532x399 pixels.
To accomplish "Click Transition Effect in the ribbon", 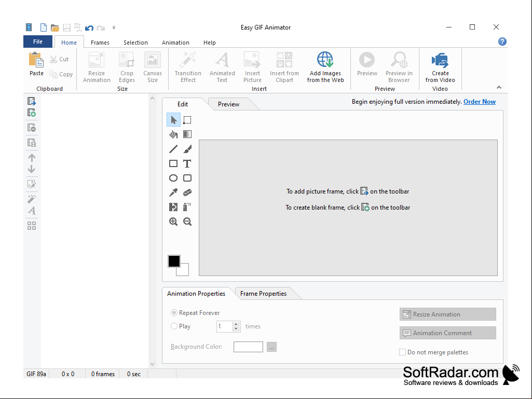I will click(188, 67).
